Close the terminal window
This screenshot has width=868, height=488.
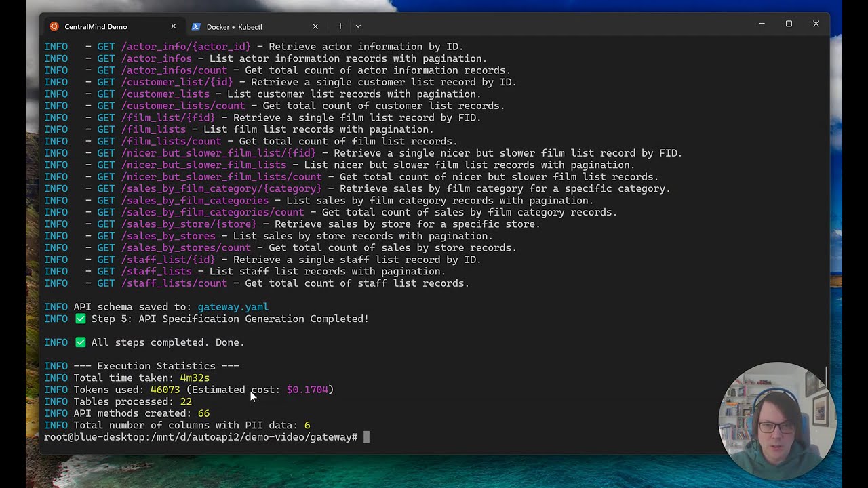point(816,24)
